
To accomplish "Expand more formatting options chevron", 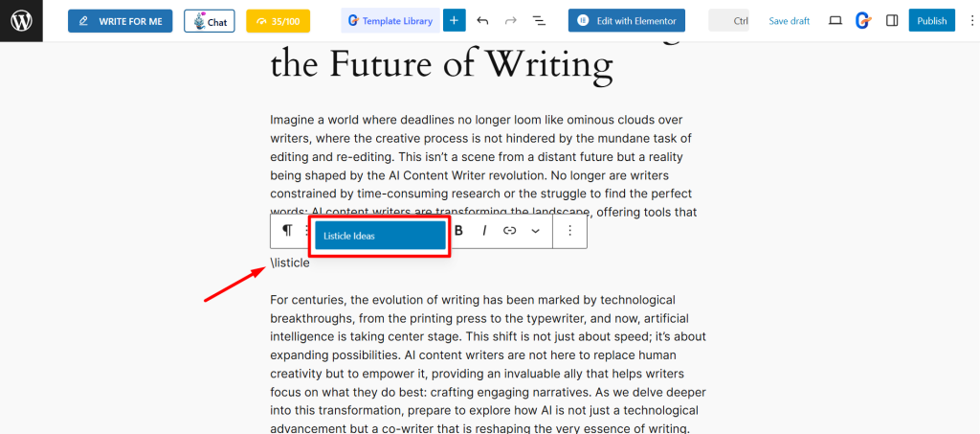I will pos(535,231).
